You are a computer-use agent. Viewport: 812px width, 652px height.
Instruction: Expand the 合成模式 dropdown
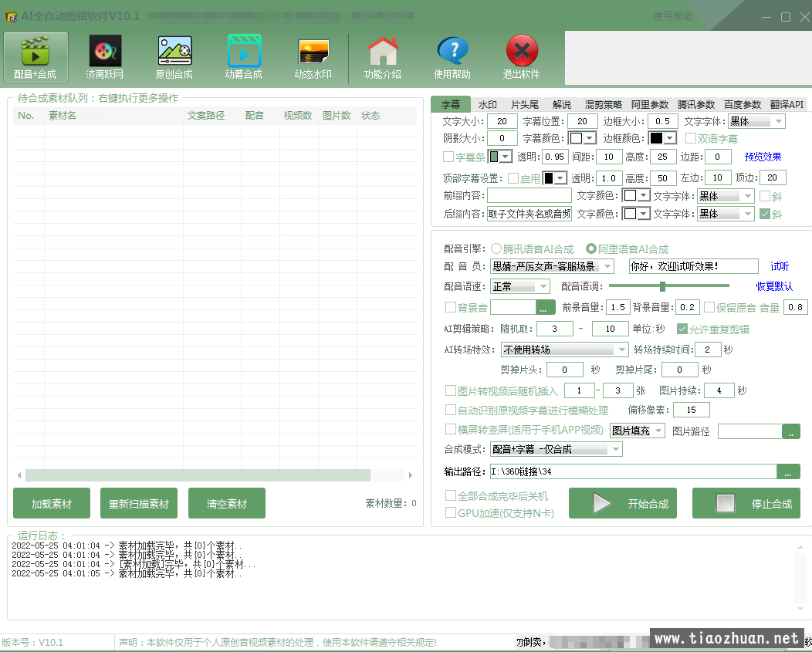(557, 449)
